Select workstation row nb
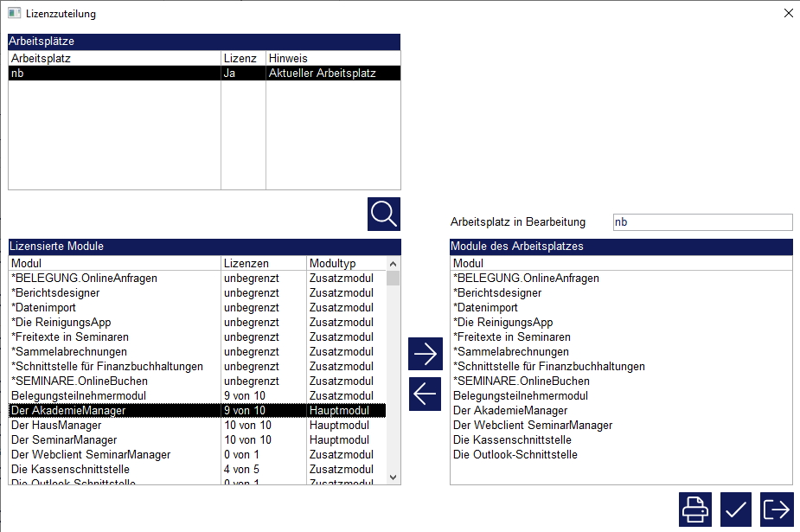800x532 pixels. pyautogui.click(x=112, y=74)
